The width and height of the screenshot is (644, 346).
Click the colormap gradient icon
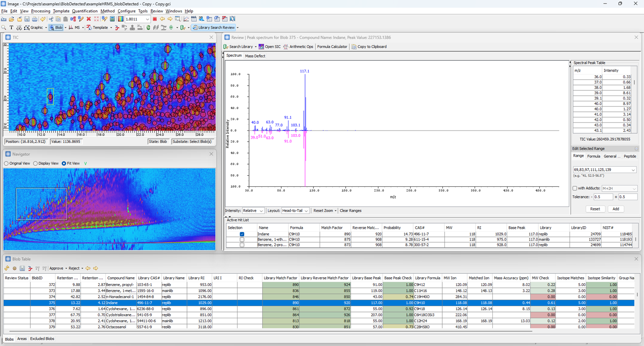coord(120,19)
